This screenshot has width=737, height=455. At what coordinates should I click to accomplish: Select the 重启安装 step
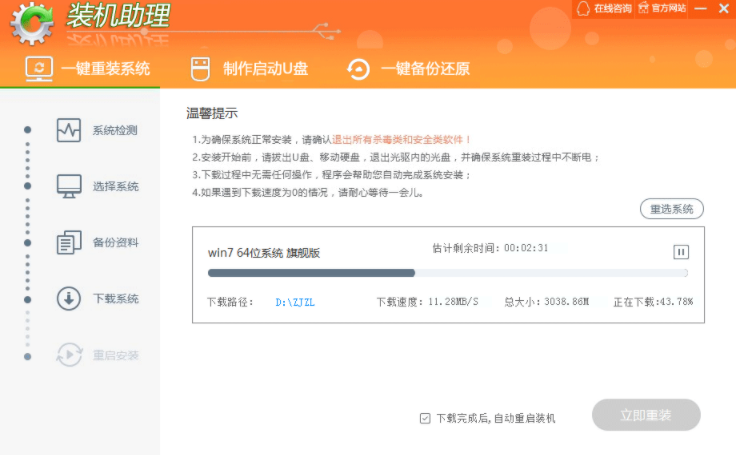click(x=98, y=355)
